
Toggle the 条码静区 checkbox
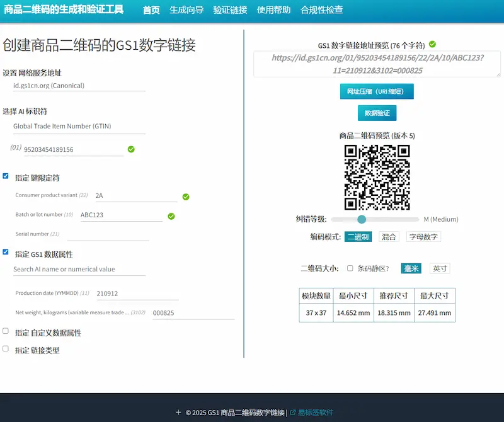[350, 268]
